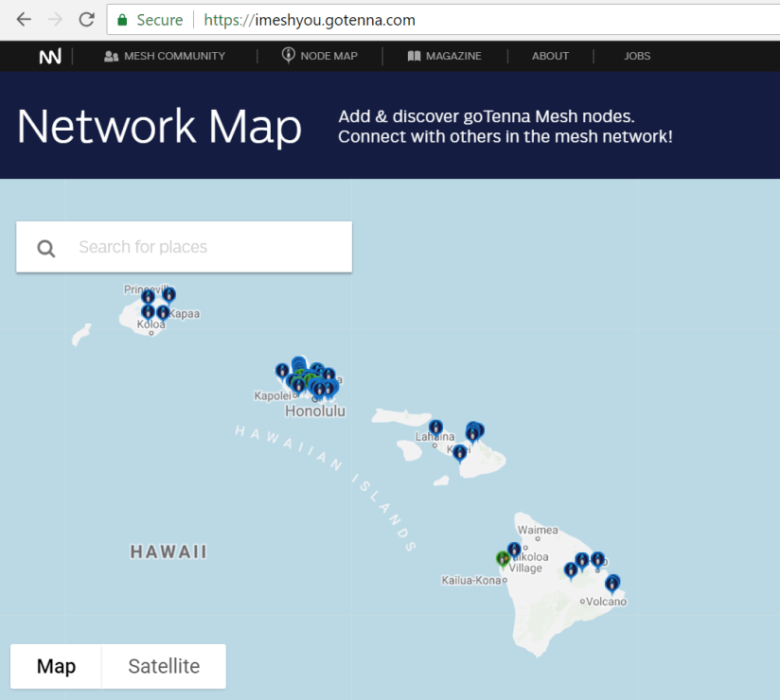This screenshot has width=780, height=700.
Task: Reload the page with refresh icon
Action: [x=85, y=19]
